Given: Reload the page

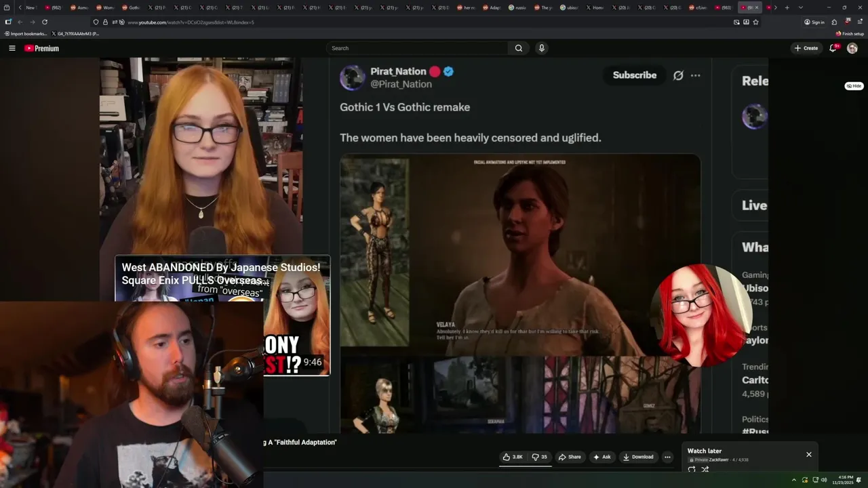Looking at the screenshot, I should click(x=45, y=22).
